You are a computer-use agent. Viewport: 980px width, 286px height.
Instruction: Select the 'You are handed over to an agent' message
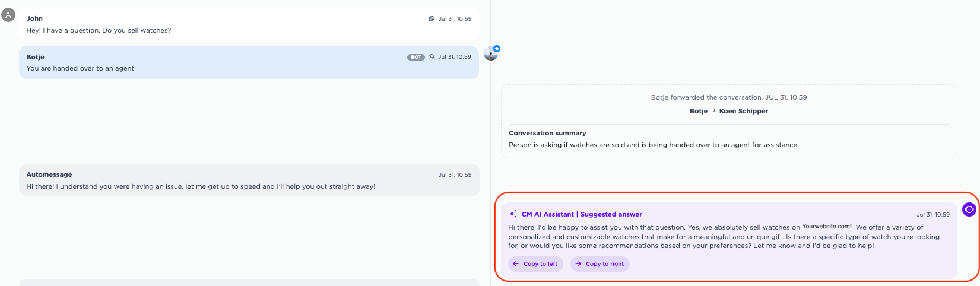(x=80, y=68)
